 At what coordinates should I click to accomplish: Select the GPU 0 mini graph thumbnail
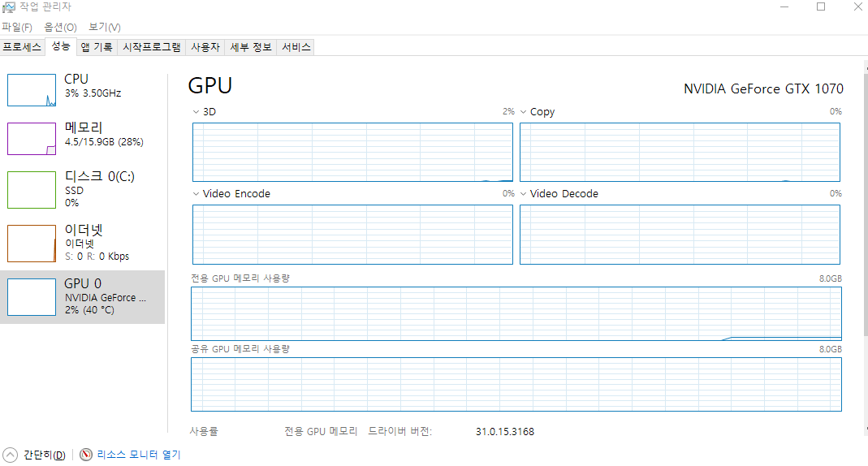[32, 296]
